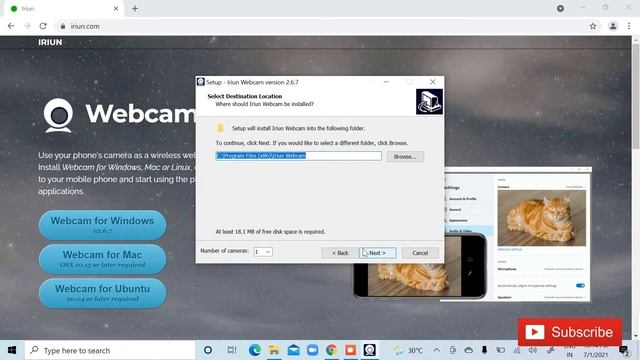
Task: Open notification center icon
Action: pos(624,350)
